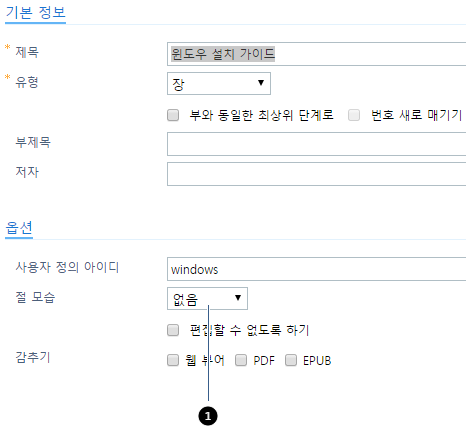The height and width of the screenshot is (427, 467).
Task: Tick the 번호 새로 매기기 checkbox
Action: [x=354, y=115]
